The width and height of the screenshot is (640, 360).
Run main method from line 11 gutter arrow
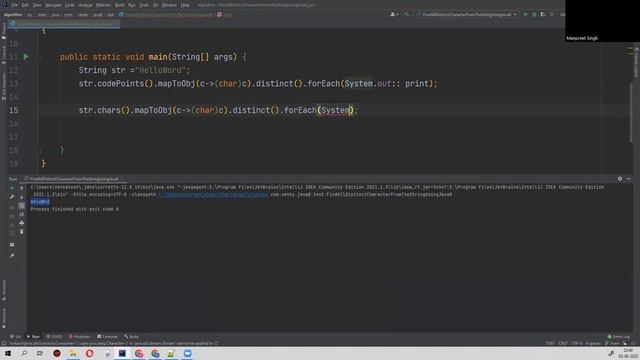point(26,56)
